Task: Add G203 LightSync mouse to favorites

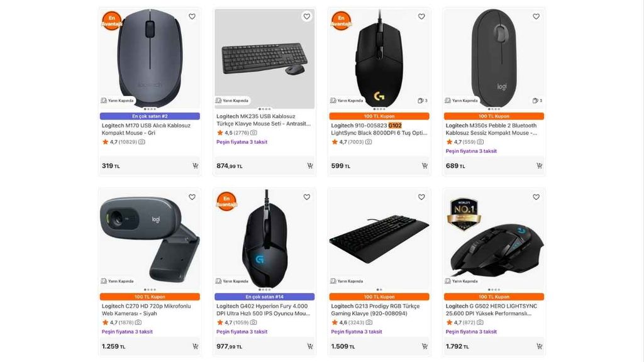Action: tap(422, 16)
